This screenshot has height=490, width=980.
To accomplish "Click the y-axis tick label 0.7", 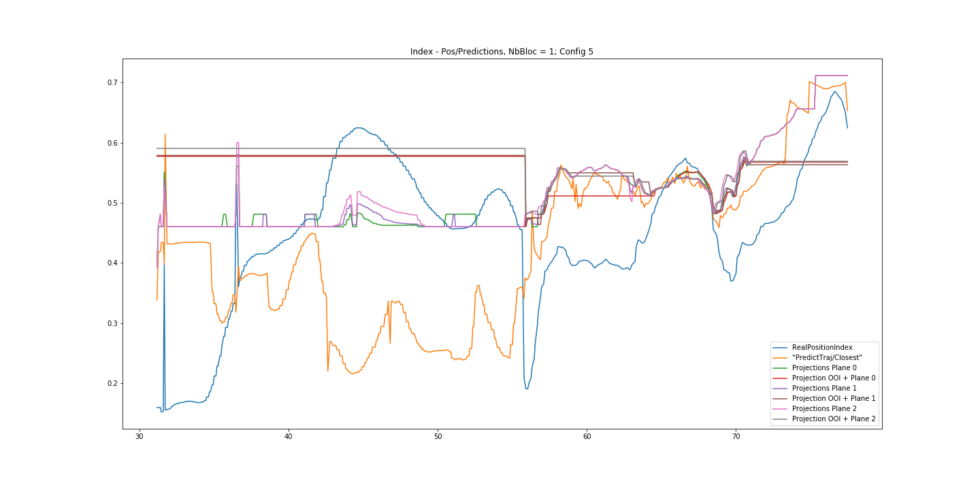I will (112, 83).
